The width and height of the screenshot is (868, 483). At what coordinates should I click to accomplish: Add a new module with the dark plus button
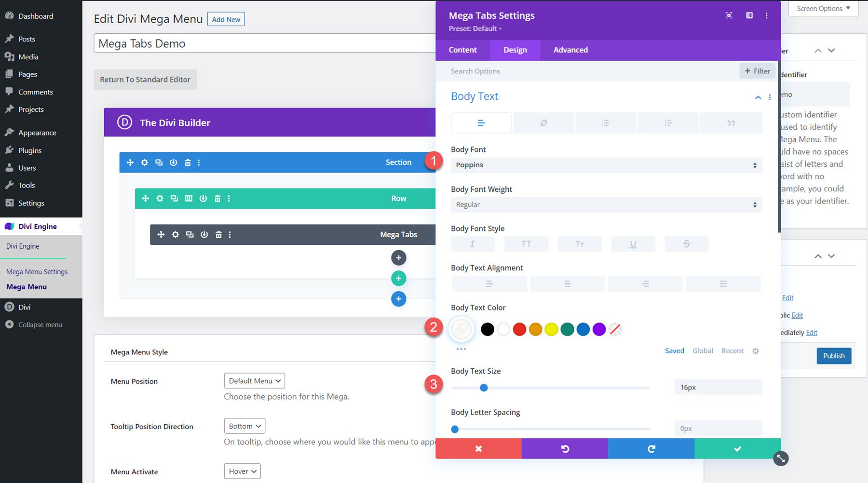tap(399, 258)
